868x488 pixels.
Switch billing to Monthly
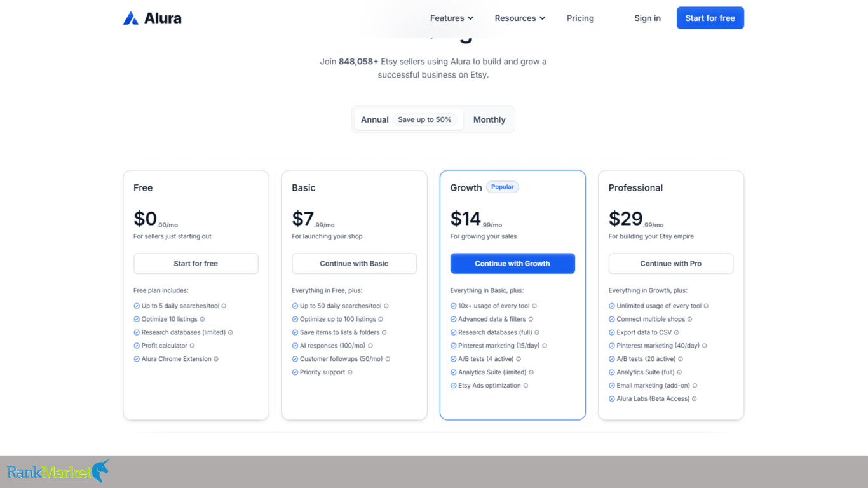coord(489,119)
